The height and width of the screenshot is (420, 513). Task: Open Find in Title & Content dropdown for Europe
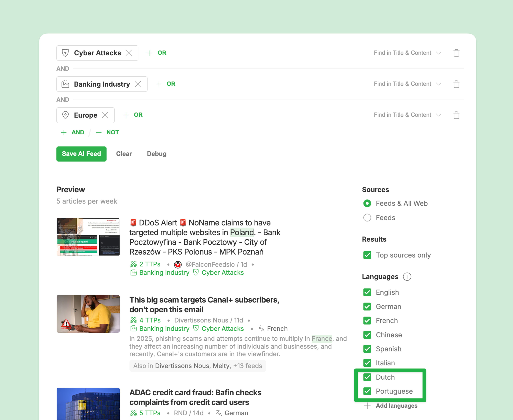point(407,115)
